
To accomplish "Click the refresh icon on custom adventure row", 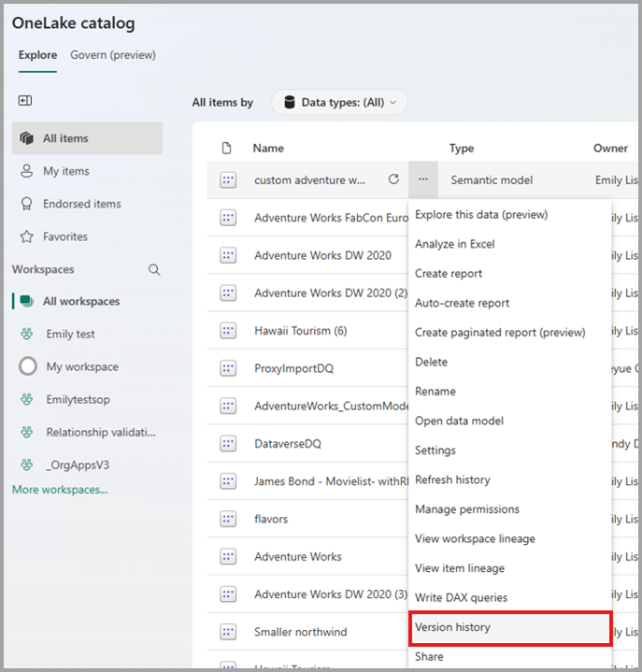I will [393, 179].
